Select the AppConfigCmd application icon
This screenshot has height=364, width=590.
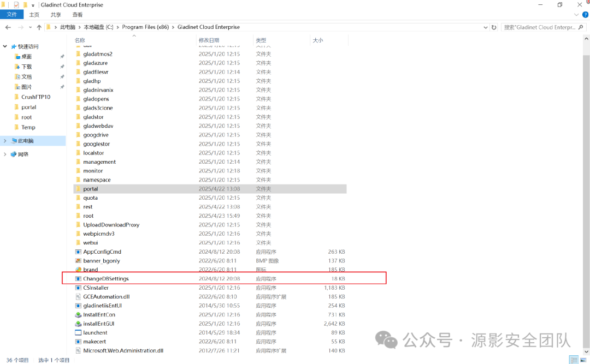click(78, 252)
